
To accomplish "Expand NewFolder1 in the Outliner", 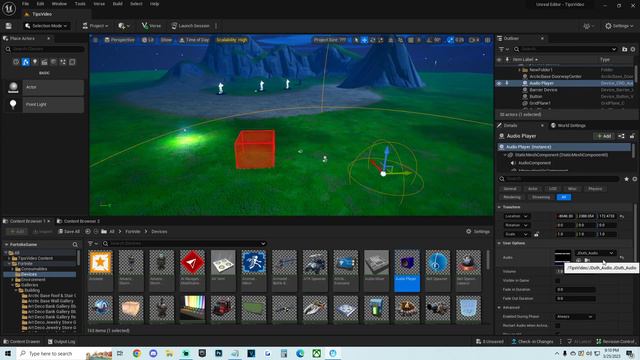I will (519, 70).
